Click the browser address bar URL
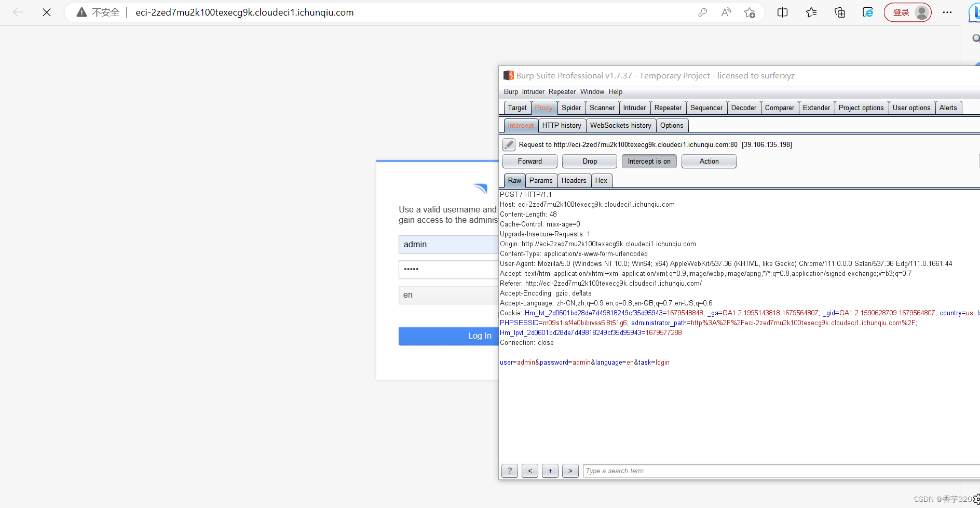The image size is (980, 508). [244, 12]
